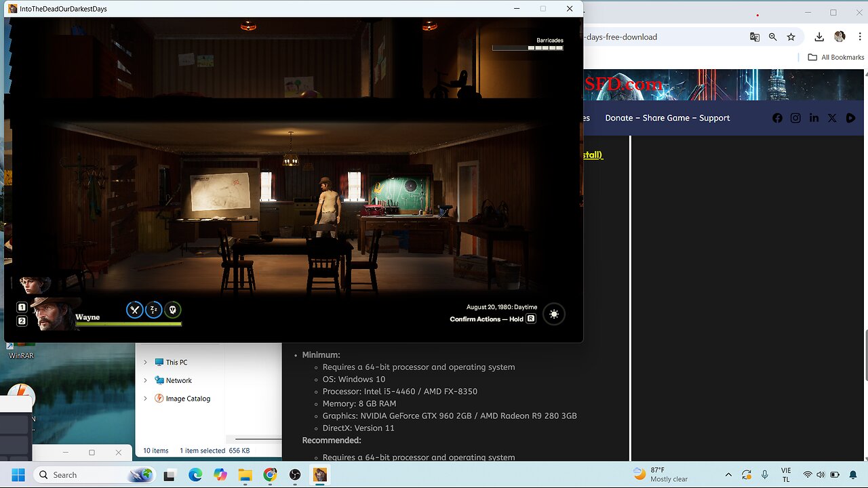Click the number 1 slot key icon
Screen dimensions: 868x488
click(x=22, y=307)
